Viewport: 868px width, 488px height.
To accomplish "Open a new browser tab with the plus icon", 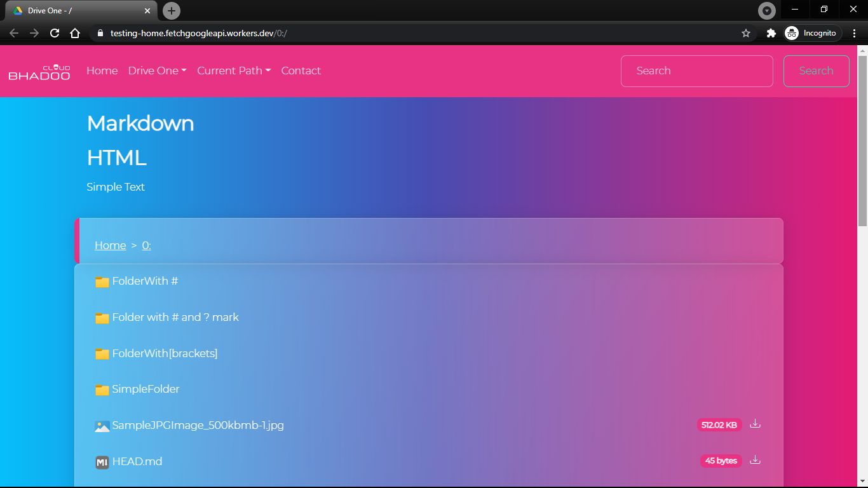I will click(172, 11).
